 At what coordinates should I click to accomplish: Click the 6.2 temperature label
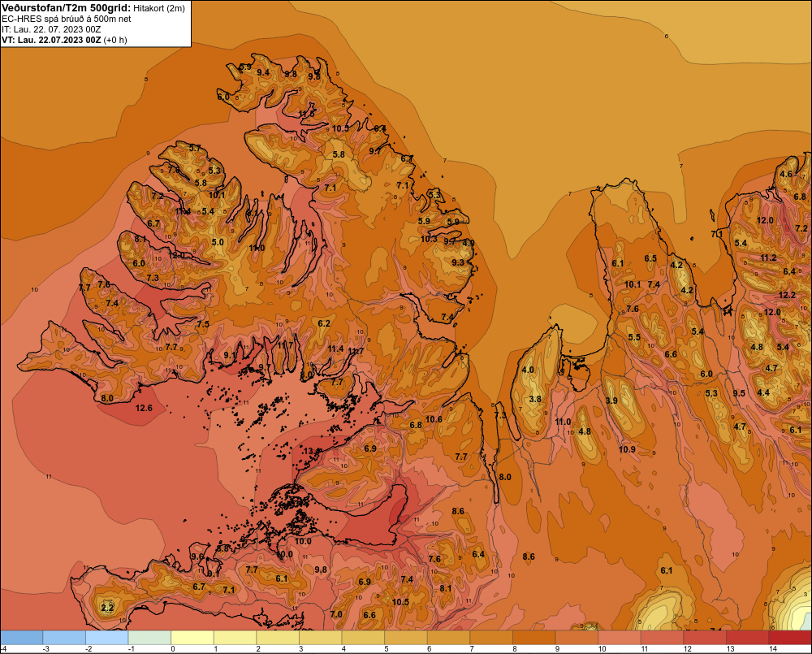point(324,323)
